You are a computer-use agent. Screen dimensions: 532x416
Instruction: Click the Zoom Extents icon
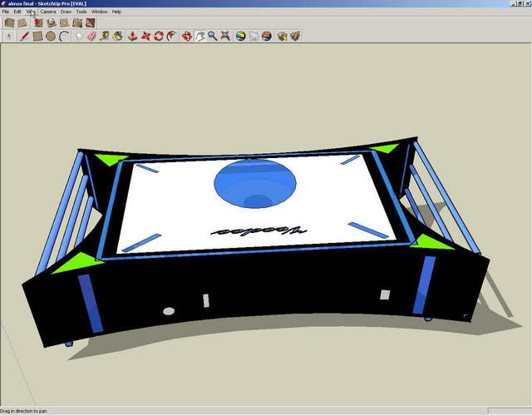[x=226, y=37]
